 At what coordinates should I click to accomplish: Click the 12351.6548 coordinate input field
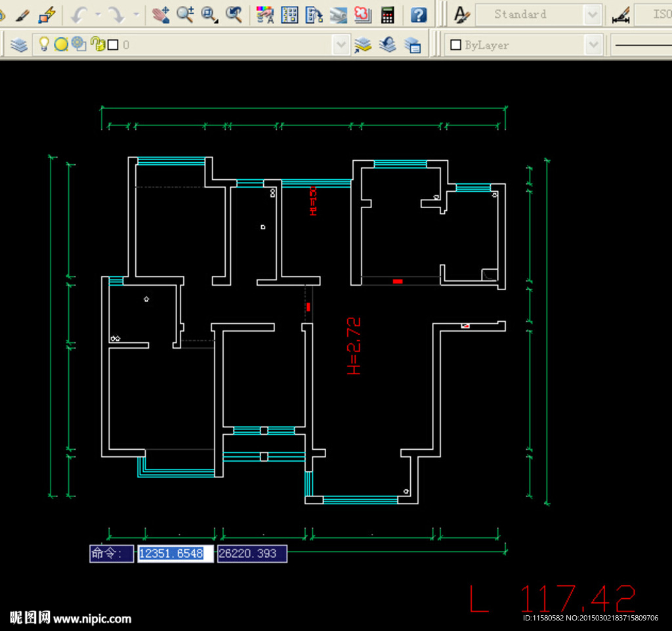click(x=175, y=554)
